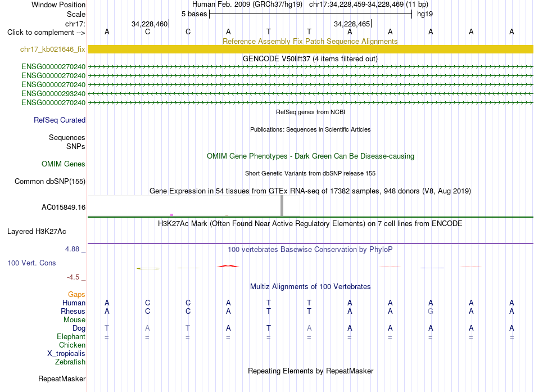Open GENCODE V50lift37 track title
The width and height of the screenshot is (534, 392).
(310, 58)
